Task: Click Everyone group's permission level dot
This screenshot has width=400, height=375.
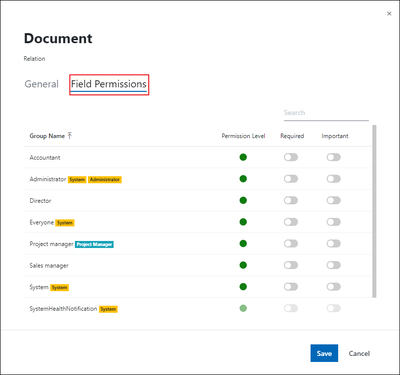Action: [x=243, y=222]
